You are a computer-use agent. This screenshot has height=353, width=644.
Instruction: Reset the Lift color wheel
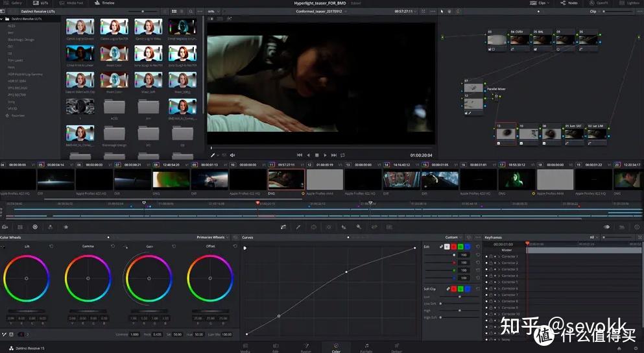(x=51, y=247)
